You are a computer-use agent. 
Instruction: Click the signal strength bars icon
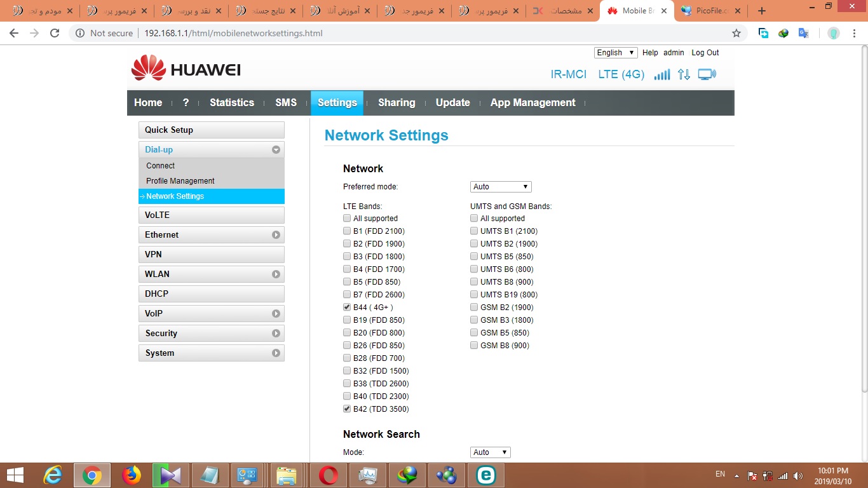pyautogui.click(x=662, y=74)
